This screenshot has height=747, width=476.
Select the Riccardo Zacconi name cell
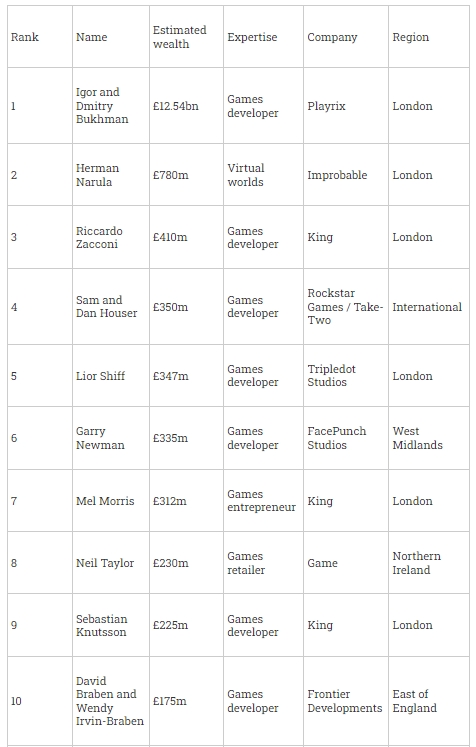click(x=111, y=237)
